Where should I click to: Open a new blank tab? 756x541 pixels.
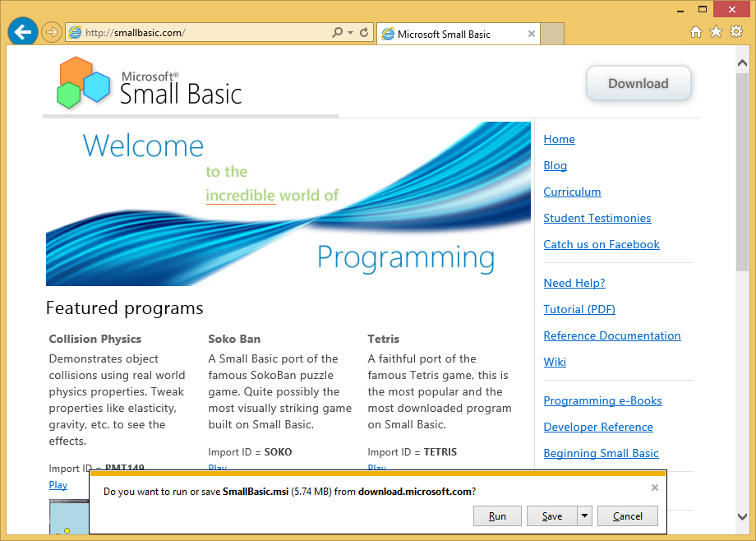(x=552, y=34)
